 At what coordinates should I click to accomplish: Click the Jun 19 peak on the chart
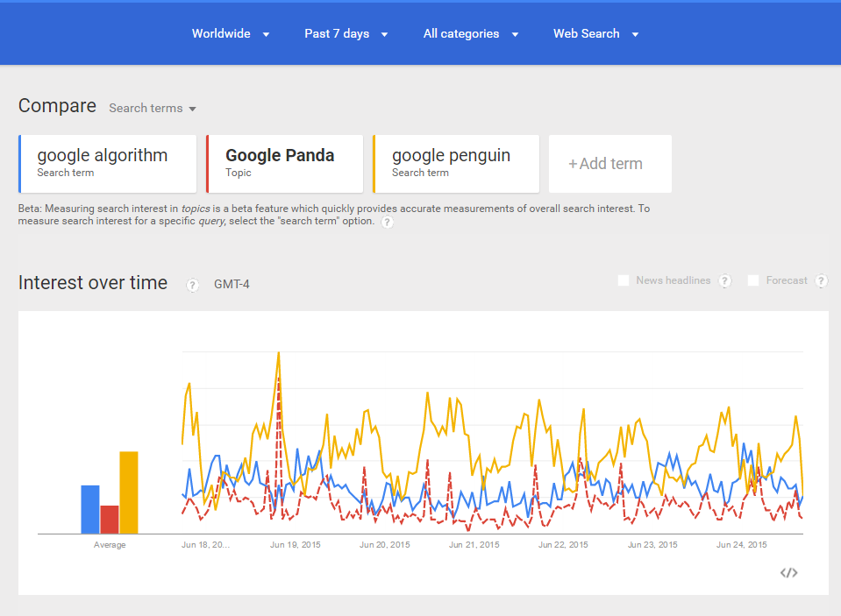[278, 355]
